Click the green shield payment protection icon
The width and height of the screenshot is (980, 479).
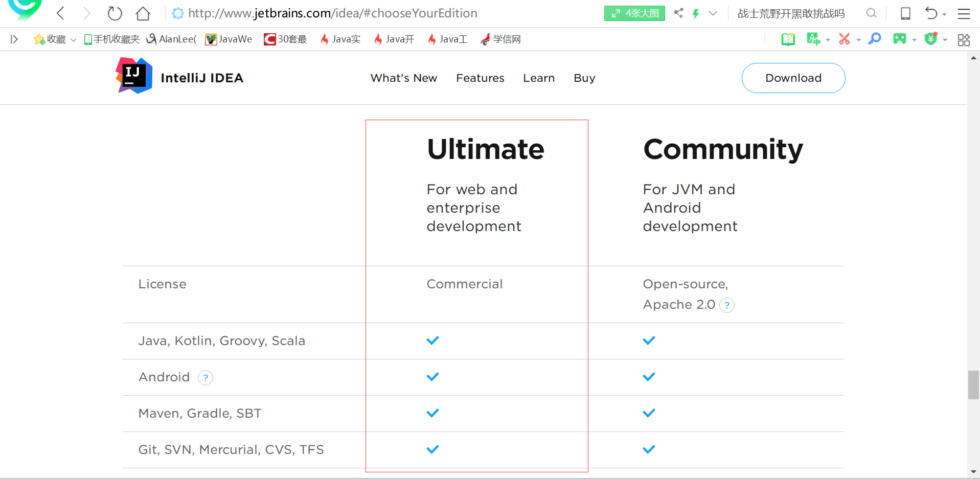[931, 39]
